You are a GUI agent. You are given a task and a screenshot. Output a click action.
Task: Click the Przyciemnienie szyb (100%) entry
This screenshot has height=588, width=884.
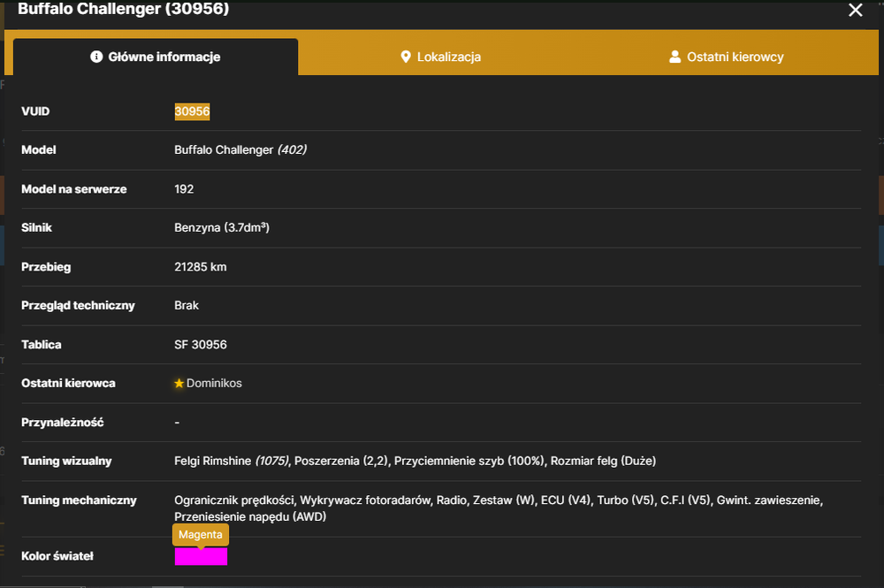point(469,462)
